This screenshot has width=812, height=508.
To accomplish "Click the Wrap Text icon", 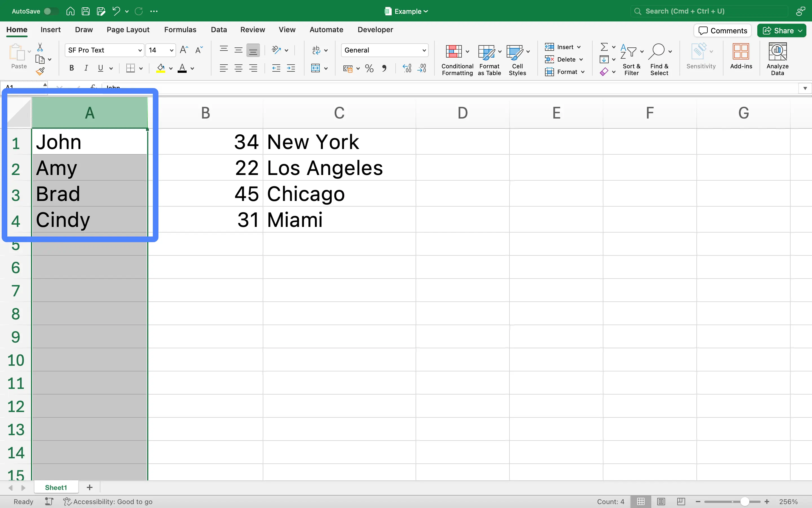I will 316,50.
